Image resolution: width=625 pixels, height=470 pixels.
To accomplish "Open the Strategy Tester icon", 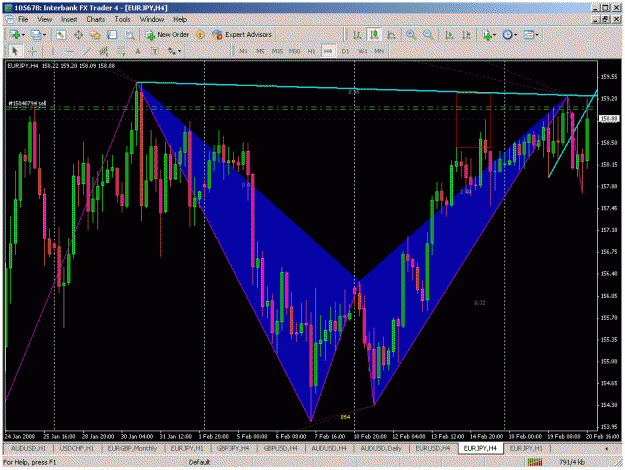I will (x=130, y=35).
